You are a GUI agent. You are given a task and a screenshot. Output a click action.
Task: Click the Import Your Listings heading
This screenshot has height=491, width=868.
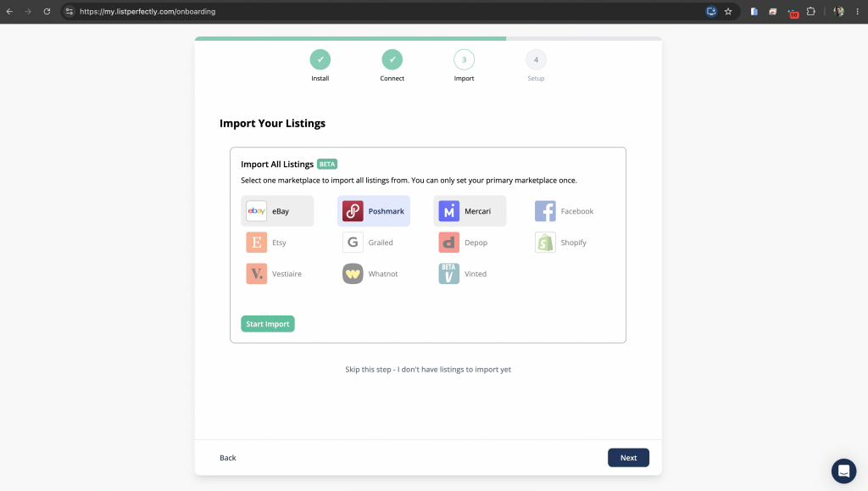point(272,124)
